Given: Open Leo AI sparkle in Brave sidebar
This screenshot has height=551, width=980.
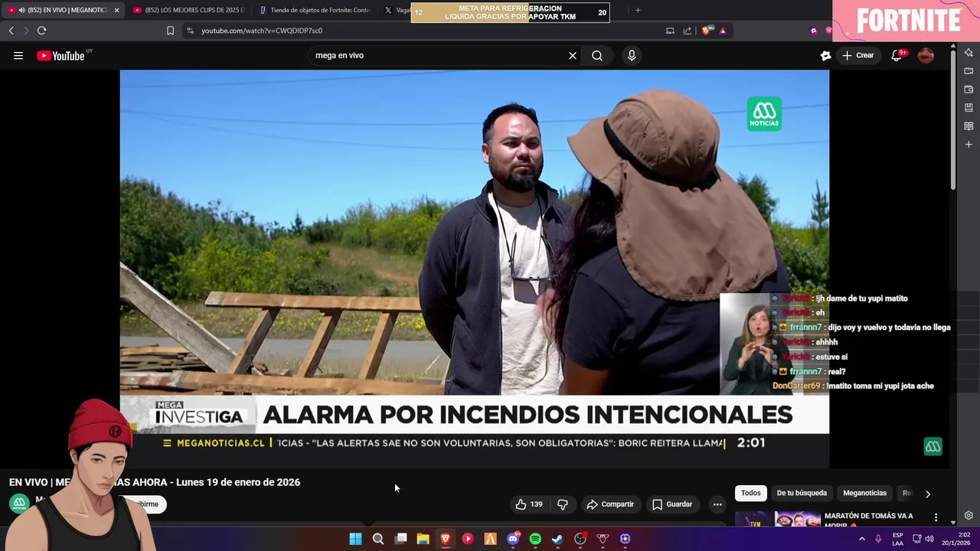Looking at the screenshot, I should (x=969, y=53).
